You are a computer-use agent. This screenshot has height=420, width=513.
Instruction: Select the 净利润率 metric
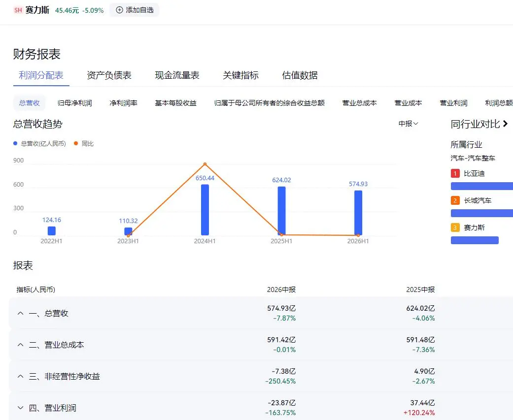(x=123, y=103)
